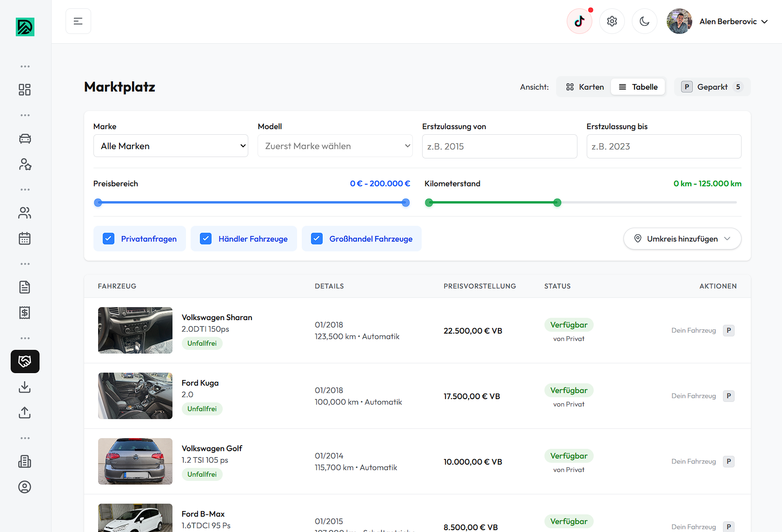This screenshot has height=532, width=782.
Task: Open the Marke dropdown showing Alle Marken
Action: [x=171, y=146]
